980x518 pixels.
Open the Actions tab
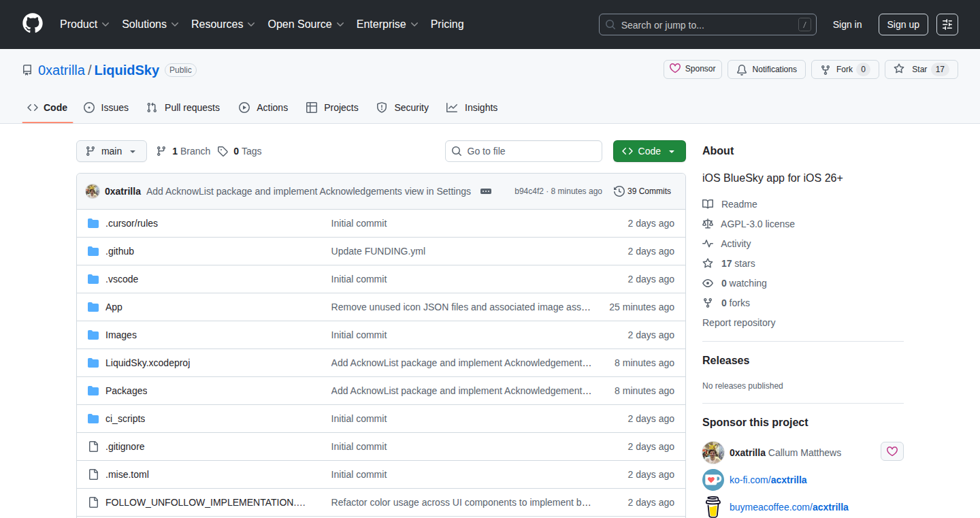point(263,108)
